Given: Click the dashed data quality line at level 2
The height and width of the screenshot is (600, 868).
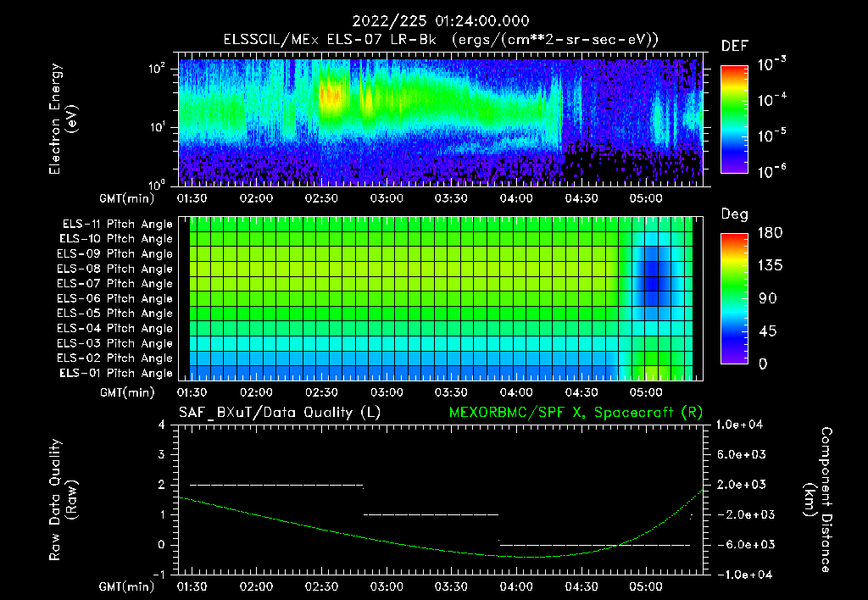Looking at the screenshot, I should 276,485.
